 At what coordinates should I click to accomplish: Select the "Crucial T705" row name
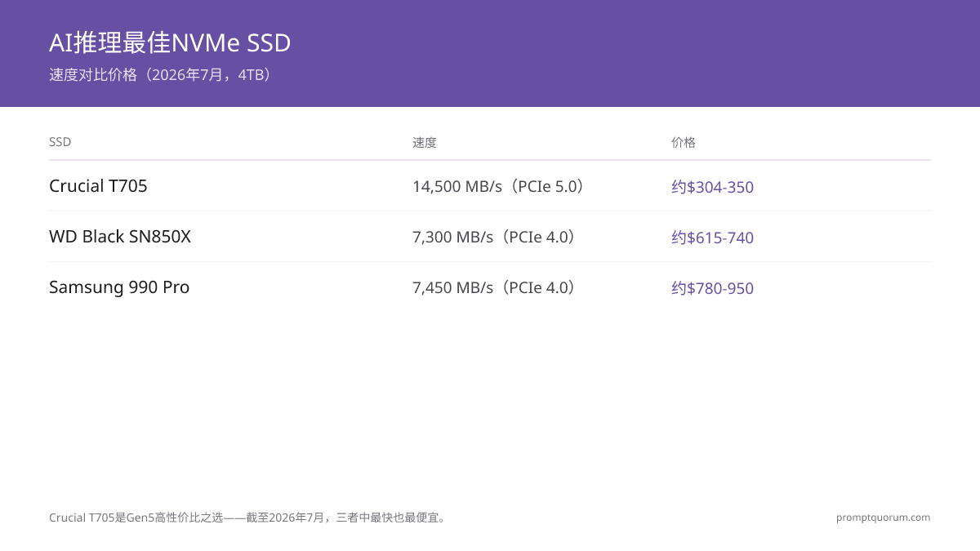[98, 186]
